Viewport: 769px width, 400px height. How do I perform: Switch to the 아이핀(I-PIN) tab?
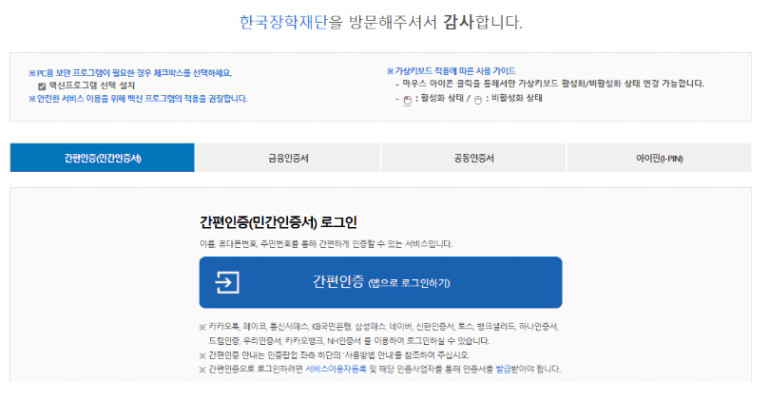659,158
